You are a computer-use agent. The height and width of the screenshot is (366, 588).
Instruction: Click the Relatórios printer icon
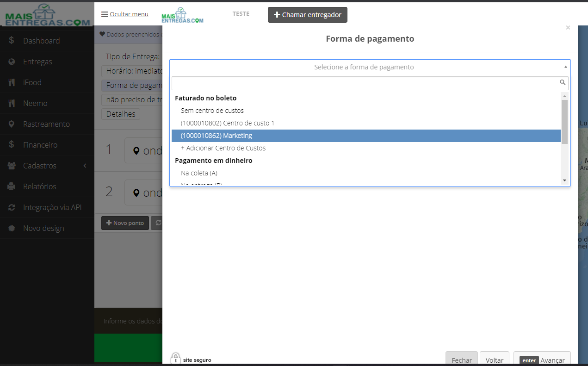[12, 186]
